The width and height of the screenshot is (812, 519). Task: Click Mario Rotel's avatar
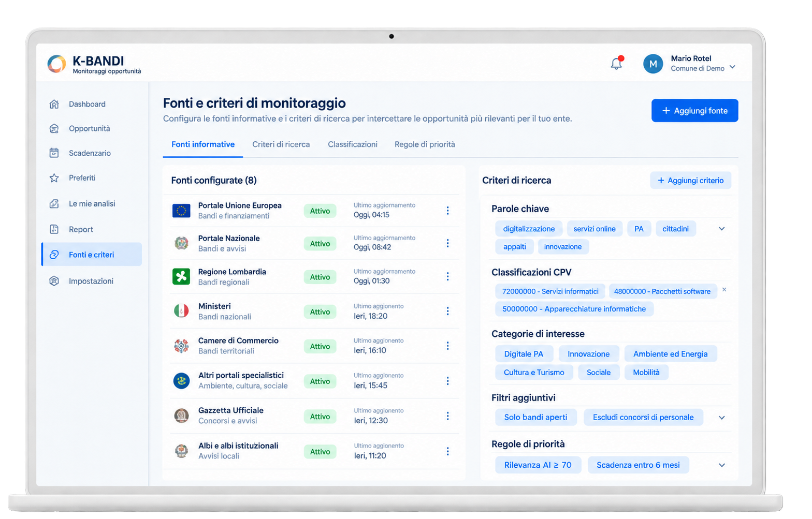[653, 64]
